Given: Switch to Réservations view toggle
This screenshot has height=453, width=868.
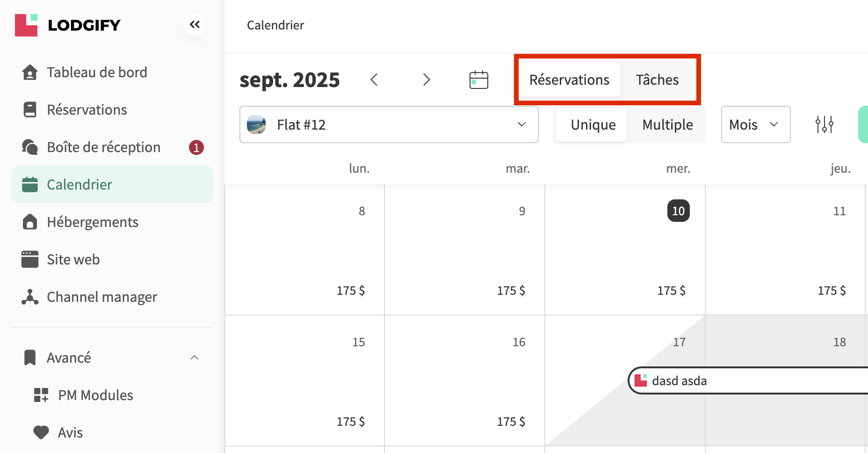Looking at the screenshot, I should point(569,80).
